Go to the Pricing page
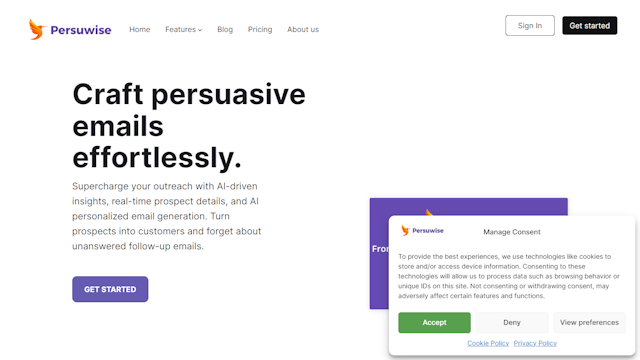This screenshot has width=640, height=360. (260, 29)
